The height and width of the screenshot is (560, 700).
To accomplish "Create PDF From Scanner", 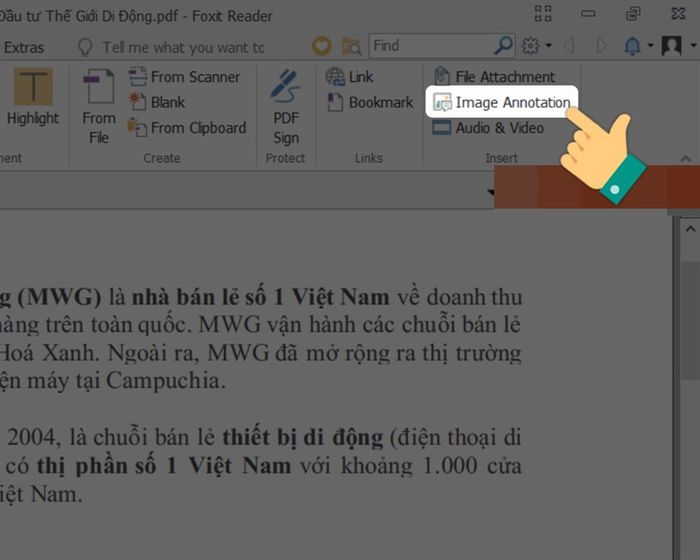I will tap(184, 77).
